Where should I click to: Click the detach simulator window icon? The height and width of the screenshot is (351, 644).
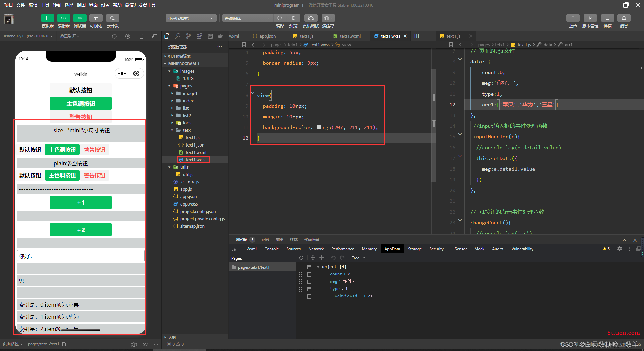155,36
